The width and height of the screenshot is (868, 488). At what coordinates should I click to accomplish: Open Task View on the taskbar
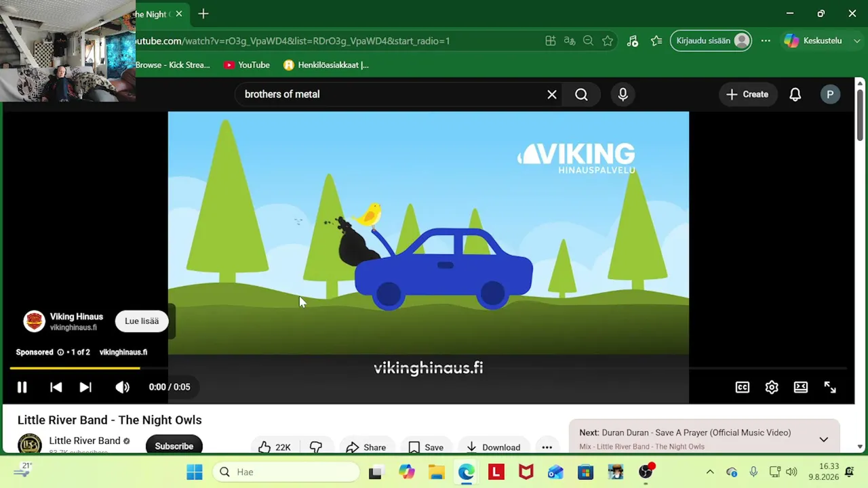pyautogui.click(x=375, y=472)
